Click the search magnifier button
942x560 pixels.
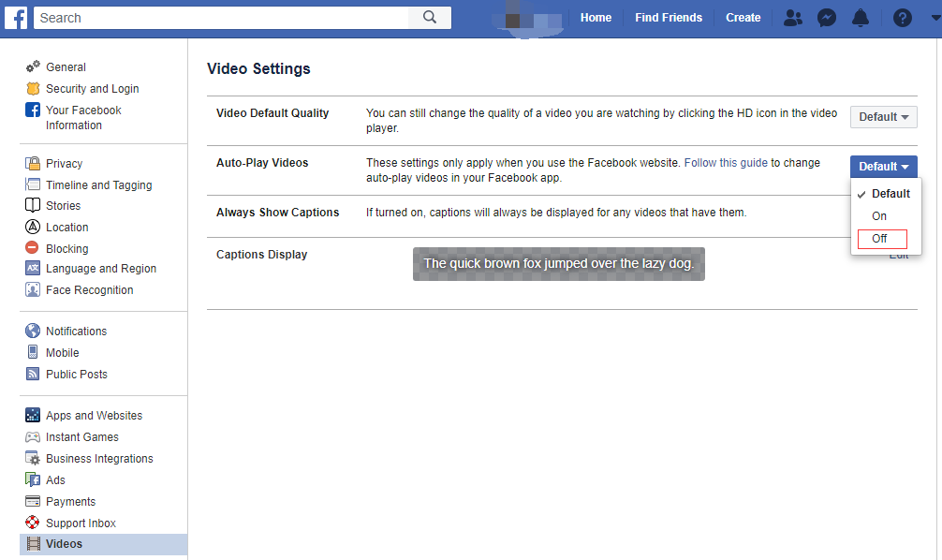(430, 18)
